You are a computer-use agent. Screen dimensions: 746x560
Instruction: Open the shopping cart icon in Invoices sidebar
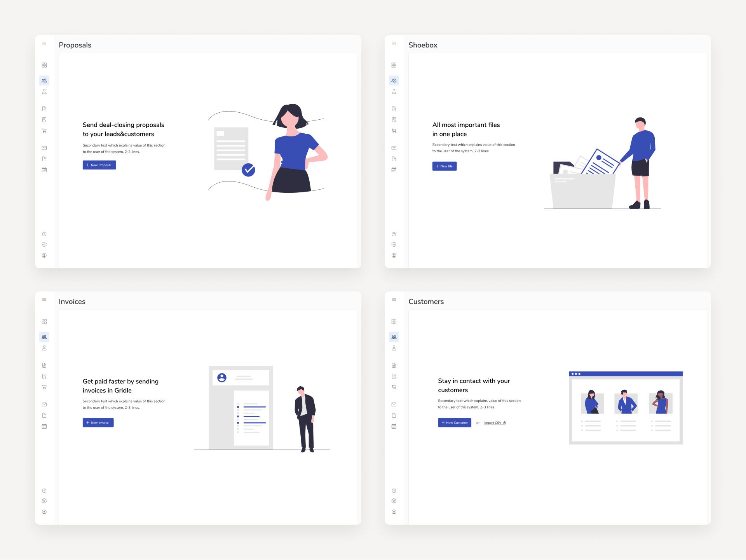(x=44, y=387)
